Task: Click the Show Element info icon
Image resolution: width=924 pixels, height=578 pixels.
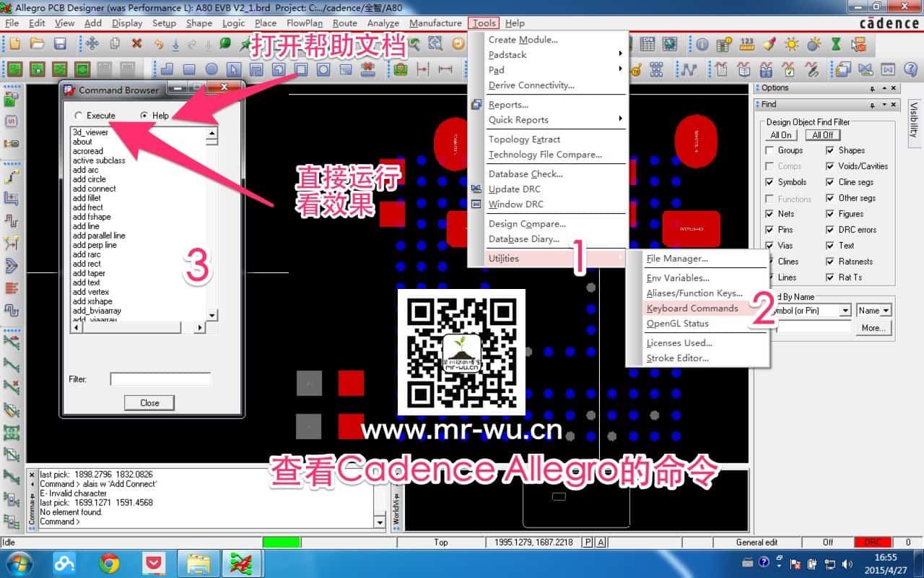Action: pos(702,44)
